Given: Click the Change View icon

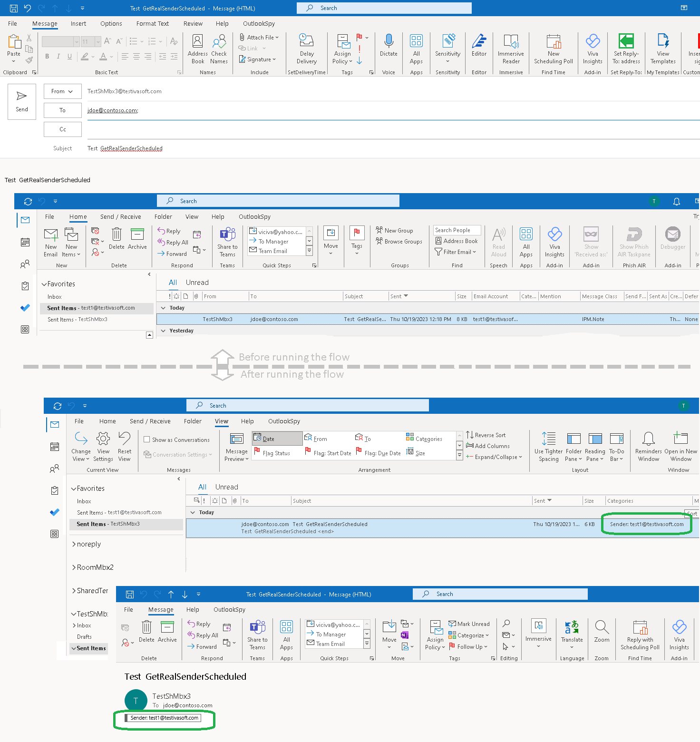Looking at the screenshot, I should 81,447.
